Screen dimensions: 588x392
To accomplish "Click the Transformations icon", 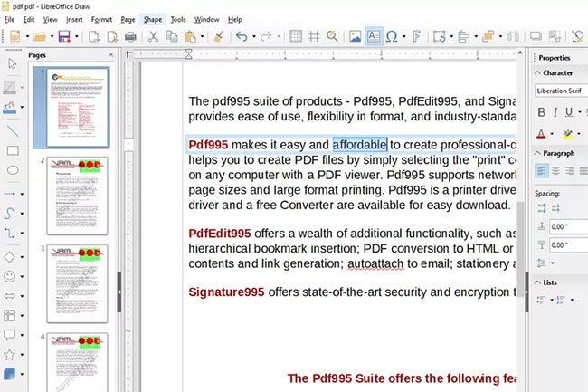I will (x=439, y=36).
